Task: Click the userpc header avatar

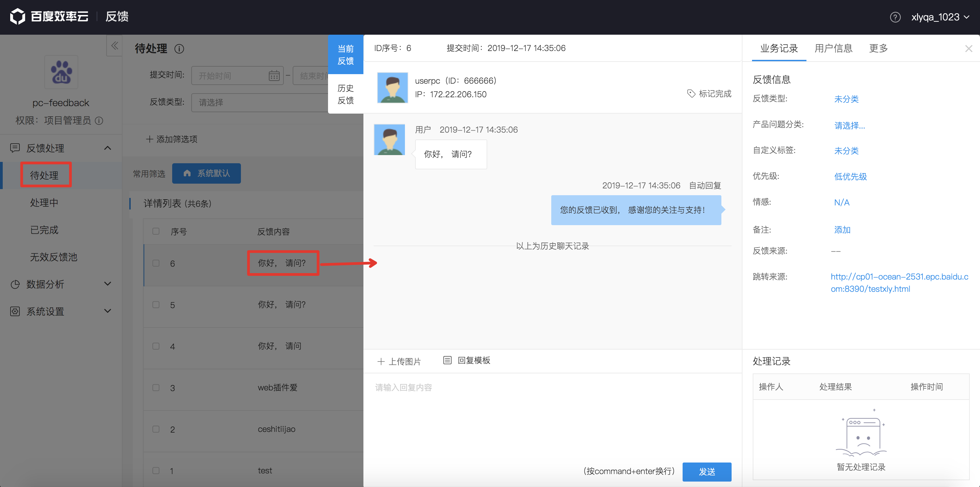Action: 392,87
